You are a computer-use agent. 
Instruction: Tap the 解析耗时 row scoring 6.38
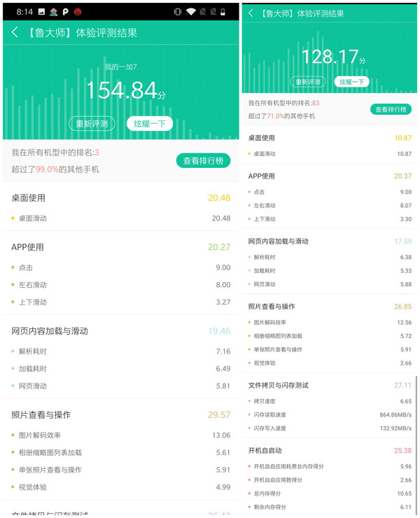click(330, 257)
